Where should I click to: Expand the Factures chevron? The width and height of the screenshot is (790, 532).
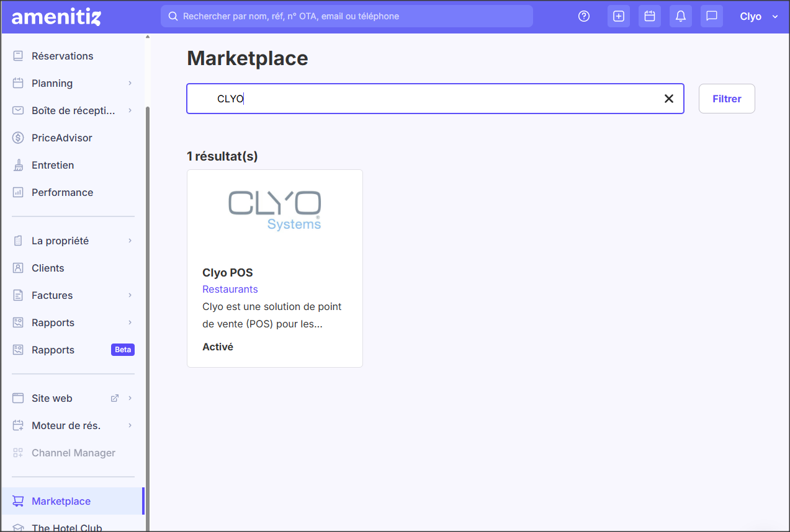[x=130, y=295]
